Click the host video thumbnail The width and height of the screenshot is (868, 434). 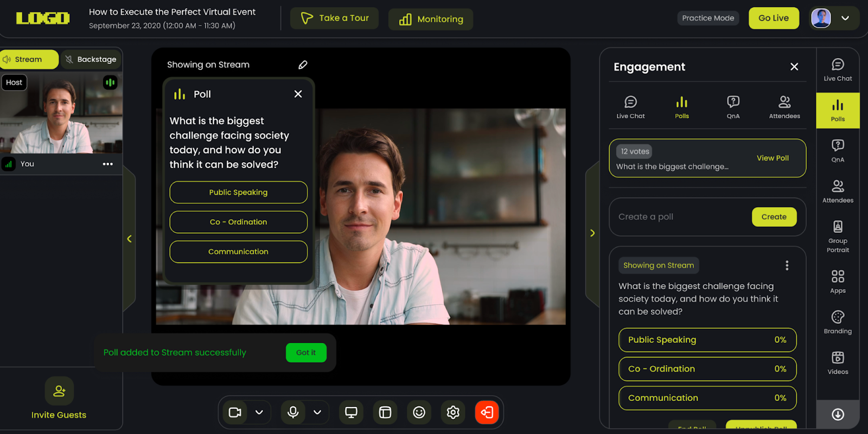tap(61, 113)
